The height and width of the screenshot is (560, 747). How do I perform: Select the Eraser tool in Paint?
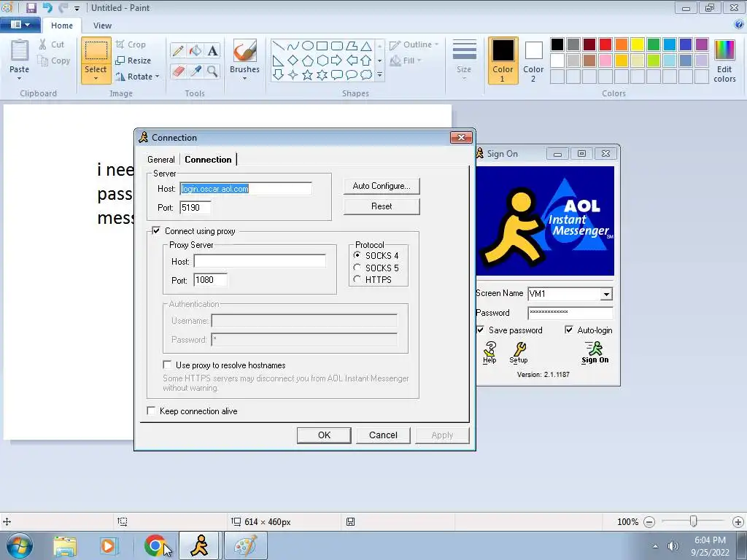pyautogui.click(x=178, y=71)
